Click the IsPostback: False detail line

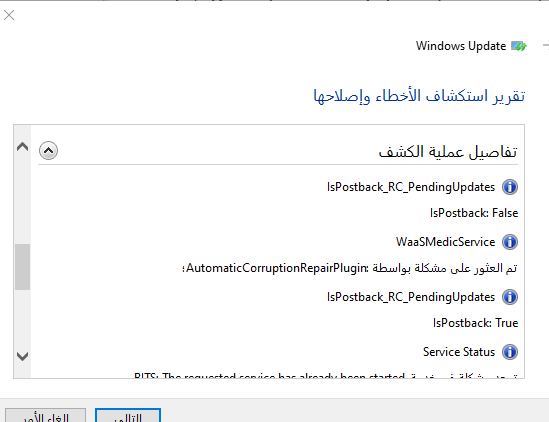474,213
